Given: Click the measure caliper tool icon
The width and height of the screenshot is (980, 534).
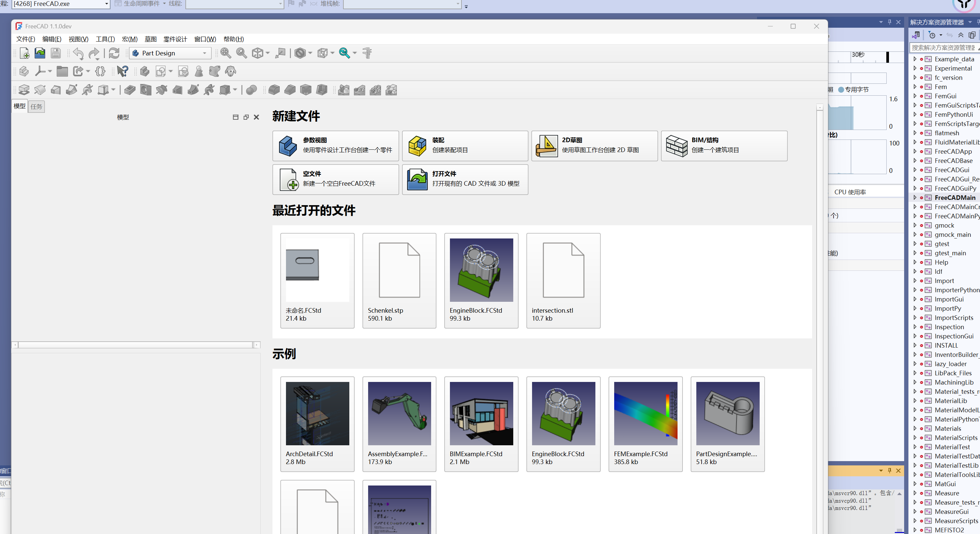Looking at the screenshot, I should pyautogui.click(x=367, y=53).
